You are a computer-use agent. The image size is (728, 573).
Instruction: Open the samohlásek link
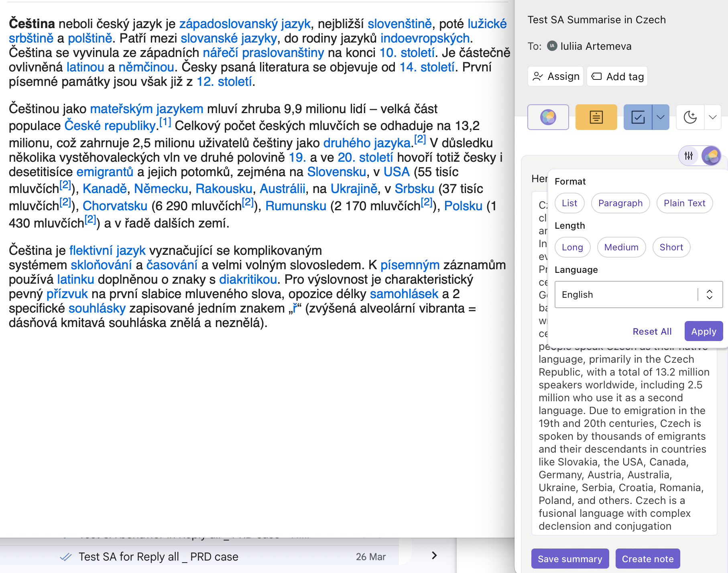[404, 294]
